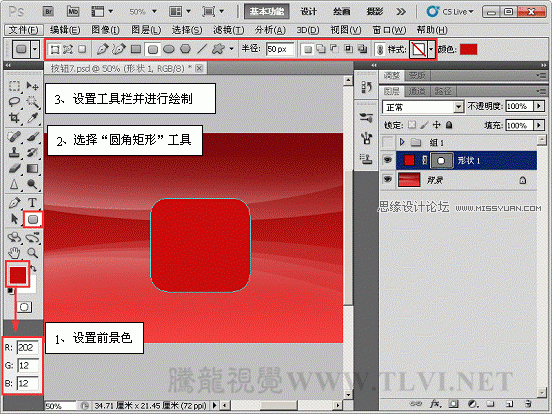
Task: Choose Custom Shape in options bar
Action: [218, 49]
